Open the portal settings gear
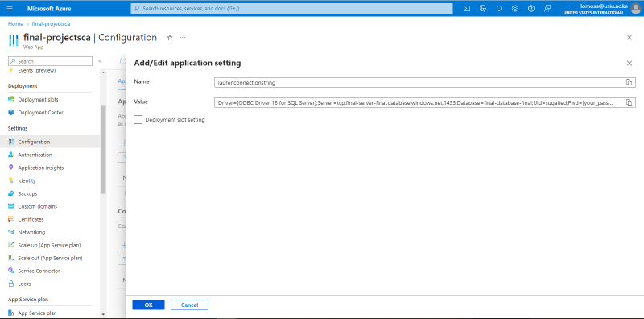The image size is (644, 319). point(515,8)
